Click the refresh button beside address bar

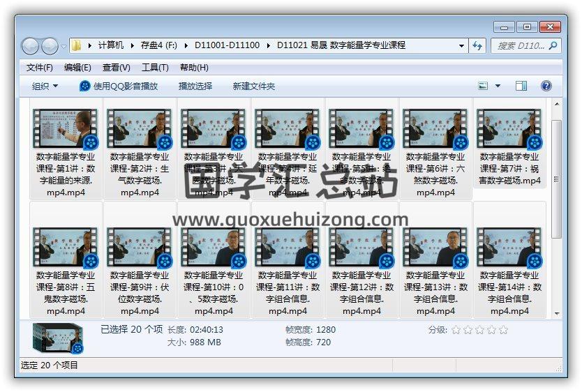pos(477,45)
